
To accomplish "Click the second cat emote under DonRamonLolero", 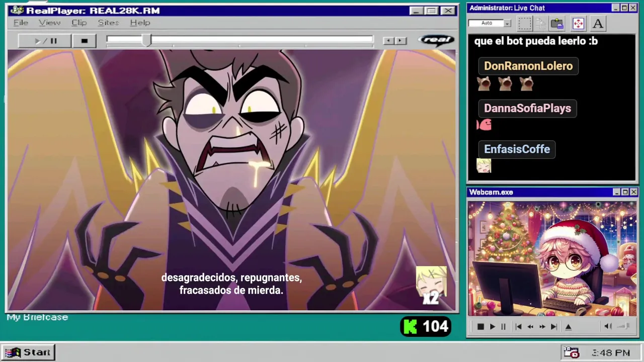I will tap(505, 83).
